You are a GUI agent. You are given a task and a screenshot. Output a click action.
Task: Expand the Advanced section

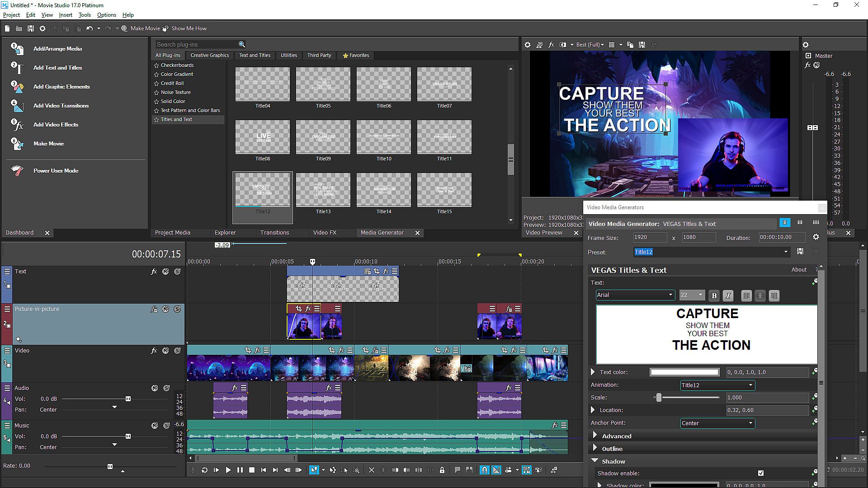click(x=595, y=436)
